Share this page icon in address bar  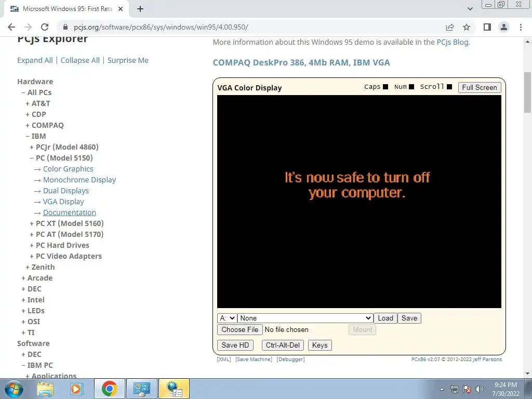(450, 27)
